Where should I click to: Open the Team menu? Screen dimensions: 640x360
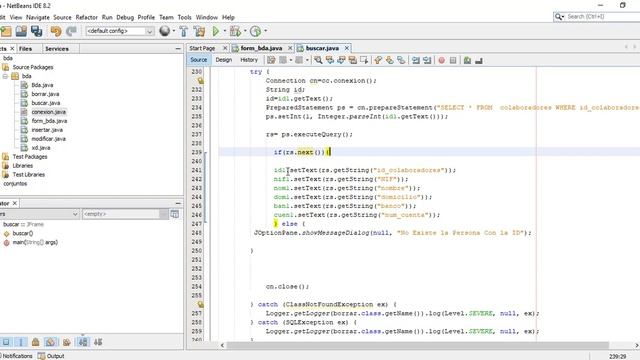point(166,17)
